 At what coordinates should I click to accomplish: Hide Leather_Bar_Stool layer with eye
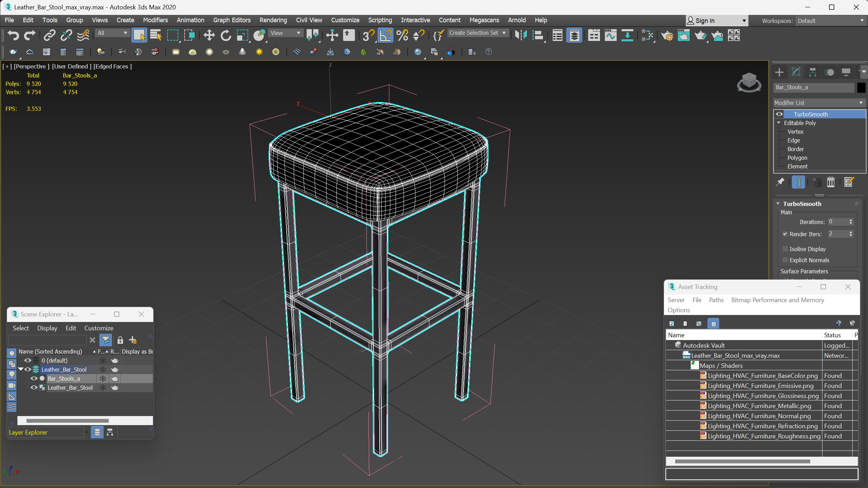27,369
